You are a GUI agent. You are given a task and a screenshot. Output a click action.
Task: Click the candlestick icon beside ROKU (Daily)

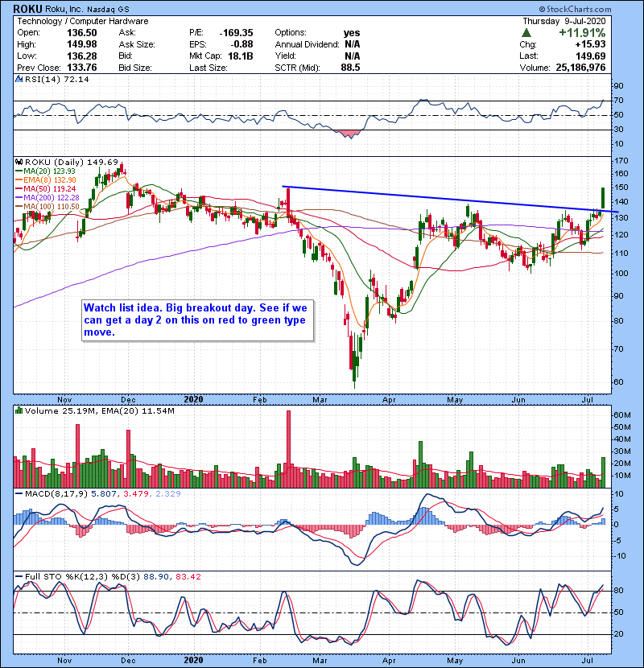[x=19, y=162]
